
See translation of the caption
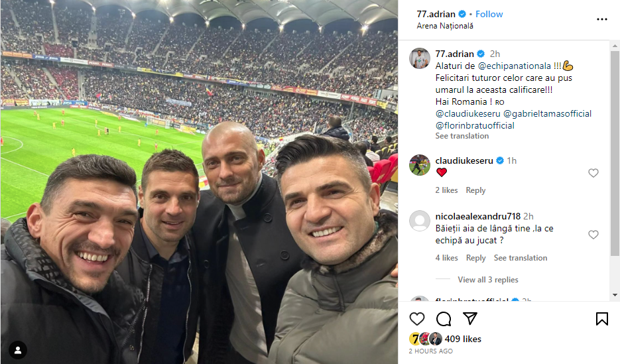point(462,135)
